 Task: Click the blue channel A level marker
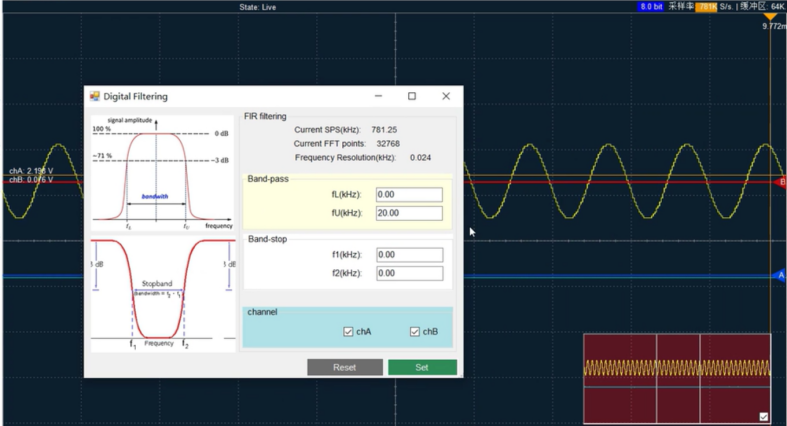coord(780,275)
